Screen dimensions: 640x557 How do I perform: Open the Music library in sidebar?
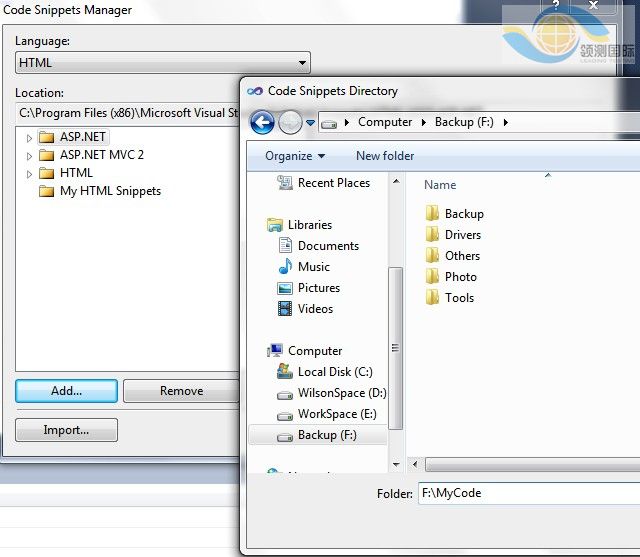(x=313, y=267)
